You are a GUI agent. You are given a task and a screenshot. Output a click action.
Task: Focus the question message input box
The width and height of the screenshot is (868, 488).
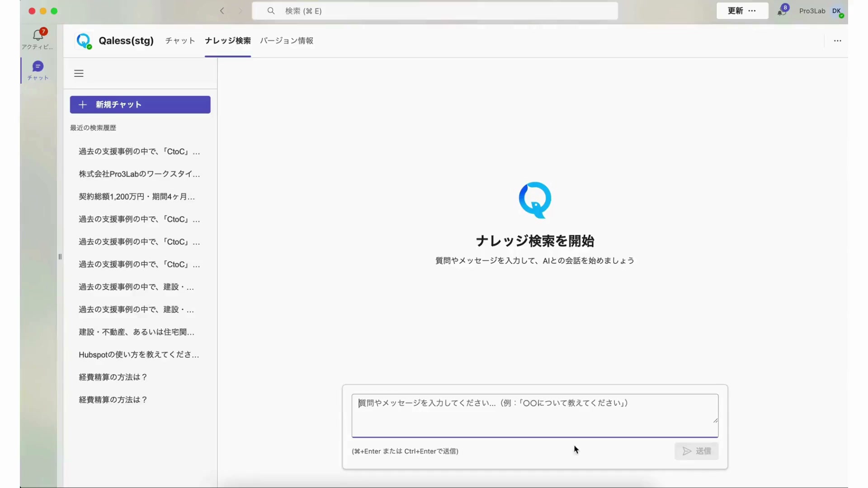534,415
